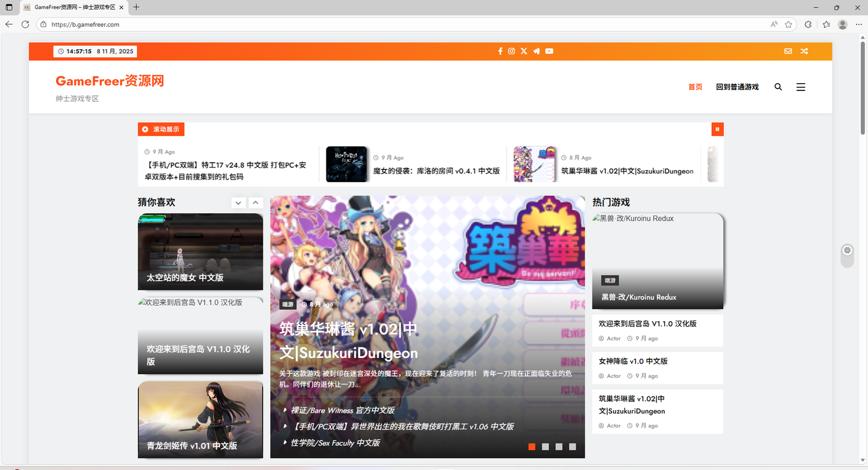Select the third carousel dot
The height and width of the screenshot is (470, 868).
[x=559, y=446]
